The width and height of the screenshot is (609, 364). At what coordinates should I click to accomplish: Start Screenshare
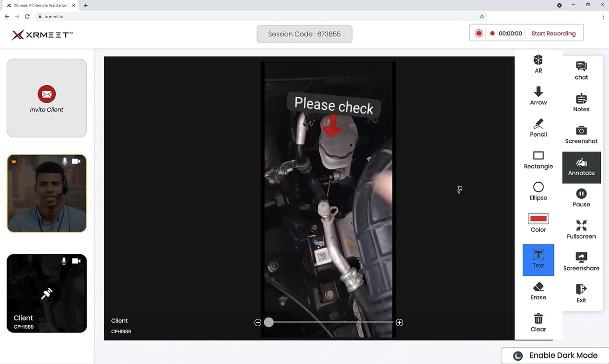pos(581,262)
